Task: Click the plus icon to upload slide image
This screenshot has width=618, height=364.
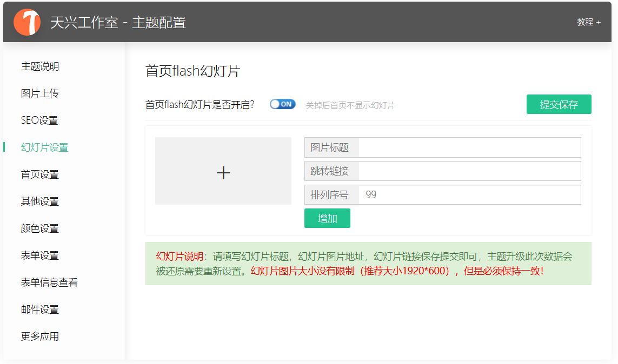Action: coord(223,173)
